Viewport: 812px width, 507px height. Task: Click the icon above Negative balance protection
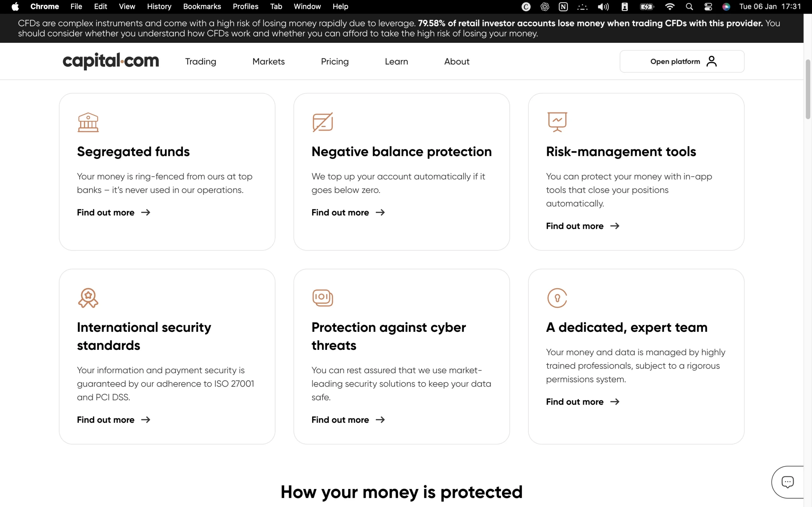323,122
